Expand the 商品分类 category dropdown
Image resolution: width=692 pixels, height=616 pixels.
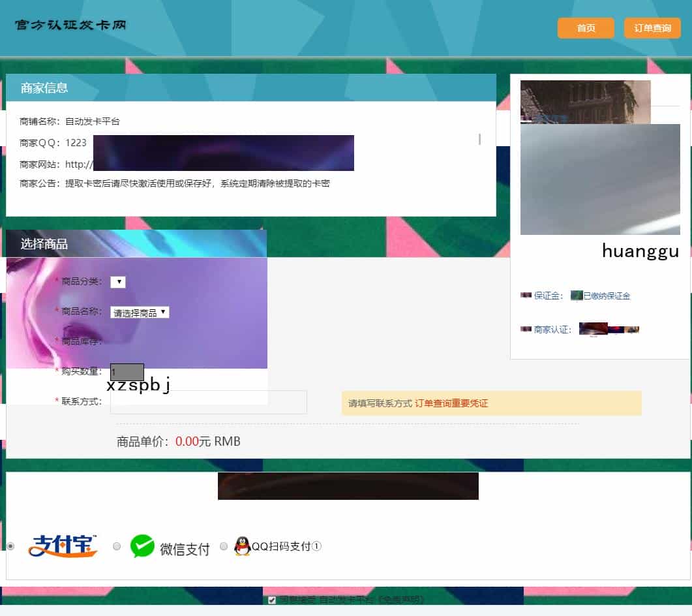118,282
